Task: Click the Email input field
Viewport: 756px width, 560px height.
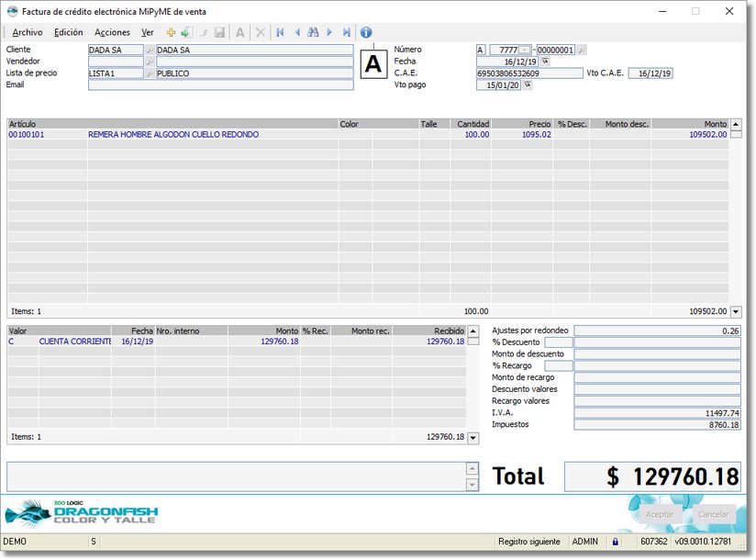Action: [220, 85]
